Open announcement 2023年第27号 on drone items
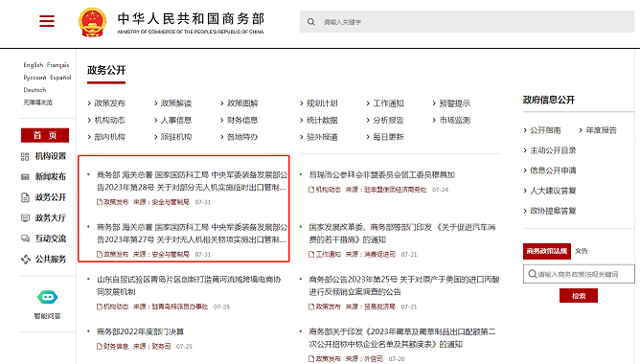This screenshot has width=640, height=364. pyautogui.click(x=192, y=234)
